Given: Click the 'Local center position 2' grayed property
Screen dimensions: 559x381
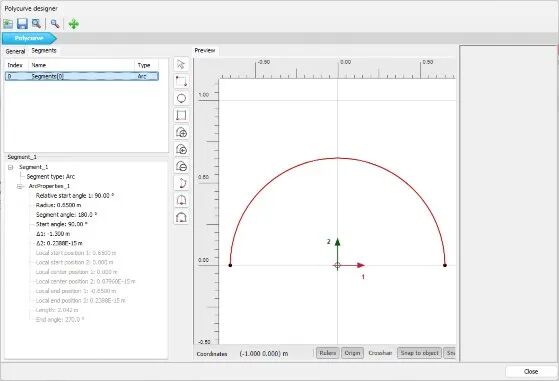Looking at the screenshot, I should [86, 282].
